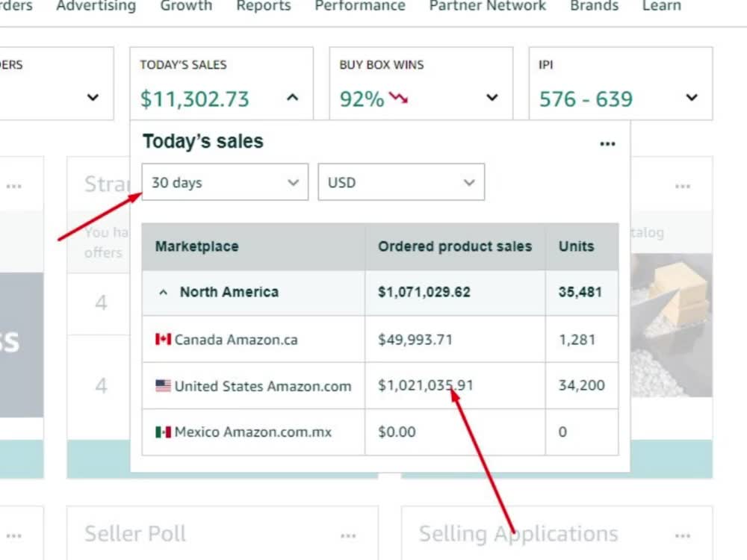
Task: Click the United States flag icon
Action: click(163, 386)
